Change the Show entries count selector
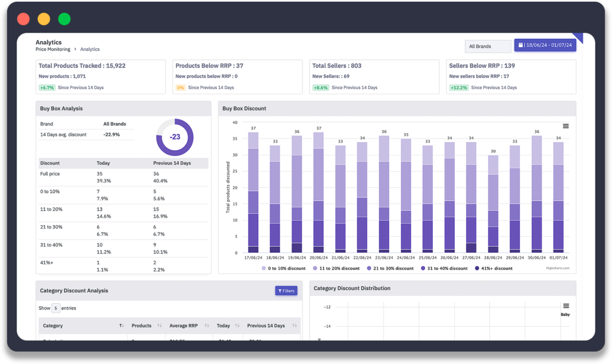This screenshot has height=364, width=612. click(56, 308)
